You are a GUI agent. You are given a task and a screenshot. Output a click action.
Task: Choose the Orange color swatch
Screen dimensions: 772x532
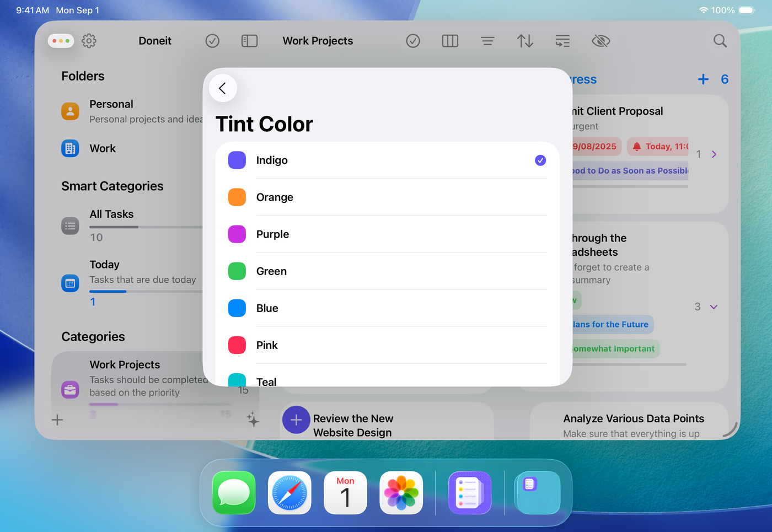237,197
